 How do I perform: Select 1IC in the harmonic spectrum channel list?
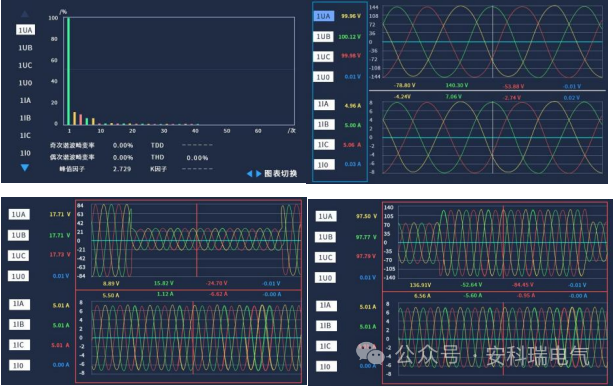(25, 136)
